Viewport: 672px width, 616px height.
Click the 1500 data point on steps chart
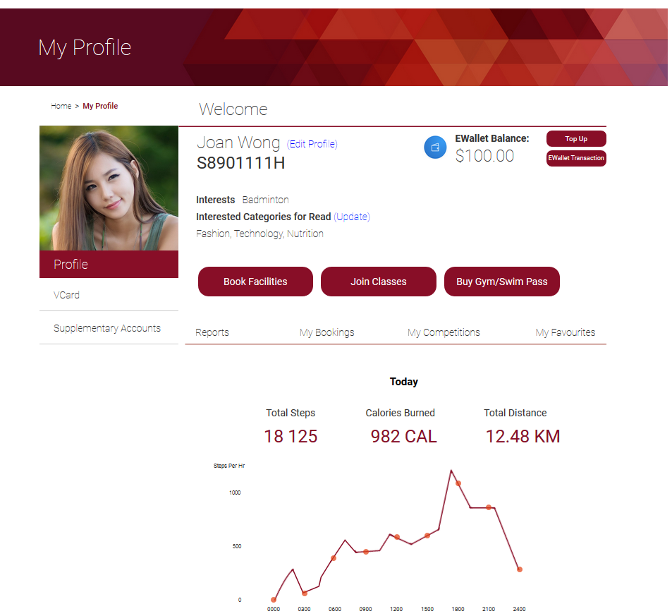[x=427, y=536]
